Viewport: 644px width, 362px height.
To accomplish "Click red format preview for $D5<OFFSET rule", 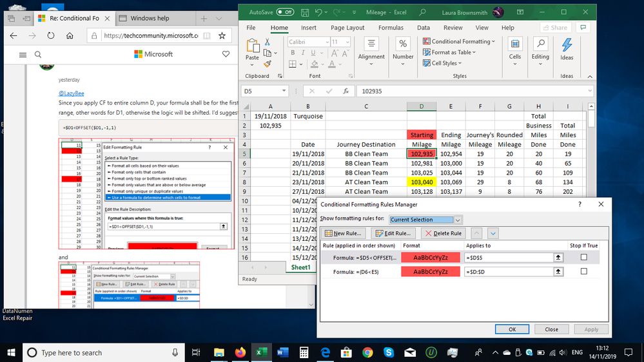I will click(431, 258).
